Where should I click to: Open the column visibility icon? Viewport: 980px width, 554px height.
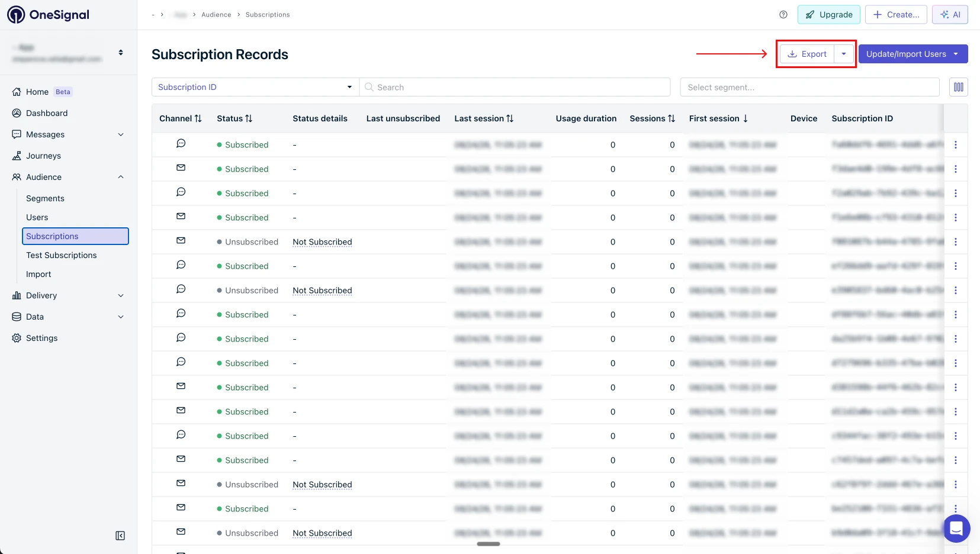point(959,87)
